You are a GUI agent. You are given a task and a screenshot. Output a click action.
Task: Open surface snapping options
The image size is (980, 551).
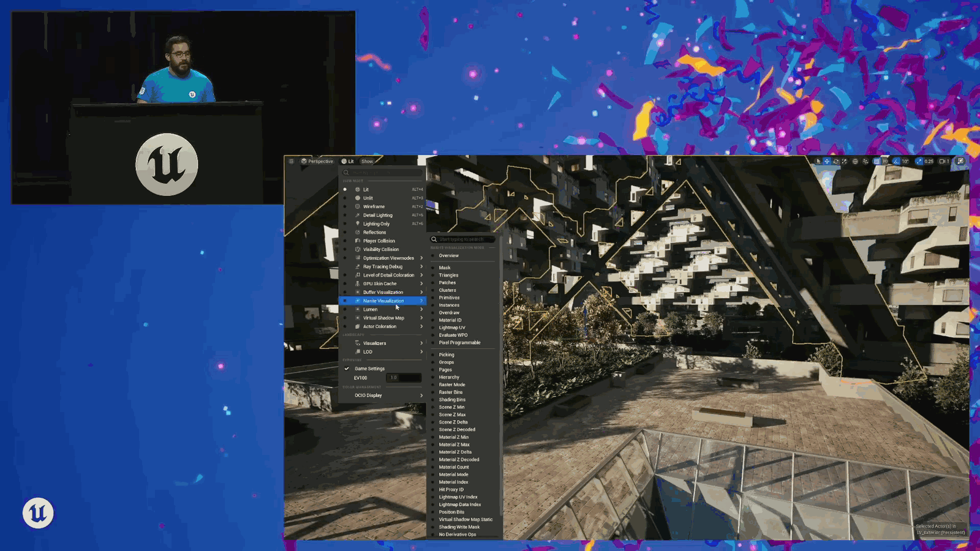coord(865,162)
